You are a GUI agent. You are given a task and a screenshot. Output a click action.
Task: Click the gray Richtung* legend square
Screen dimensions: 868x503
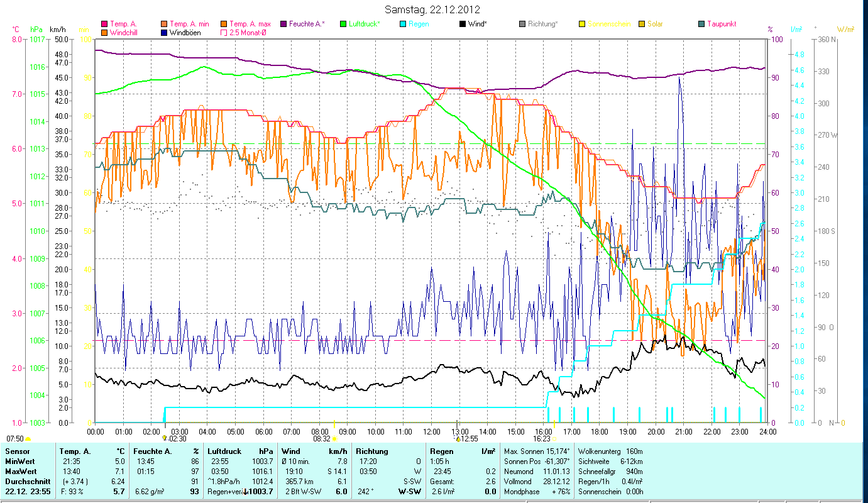coord(522,24)
